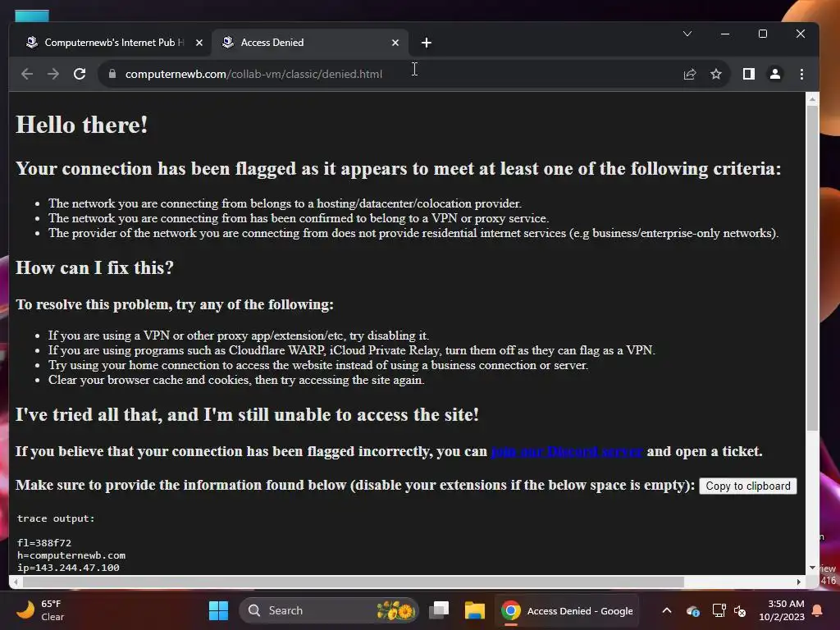Click horizontal scrollbar right arrow

pyautogui.click(x=799, y=582)
